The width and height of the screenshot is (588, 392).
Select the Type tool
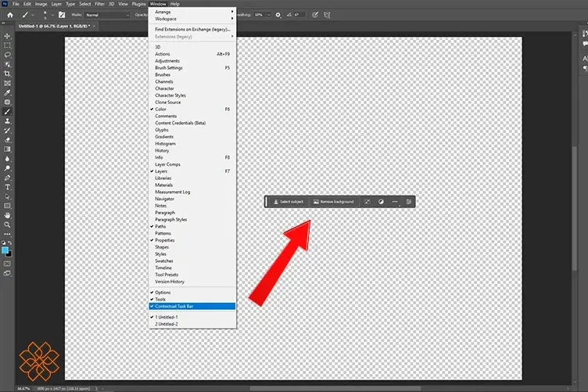click(x=7, y=187)
